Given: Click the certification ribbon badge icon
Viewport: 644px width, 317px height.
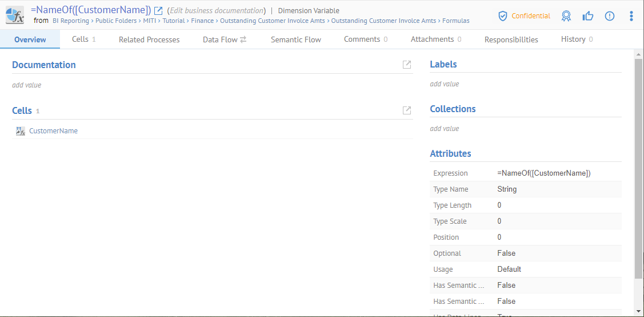Looking at the screenshot, I should (566, 16).
